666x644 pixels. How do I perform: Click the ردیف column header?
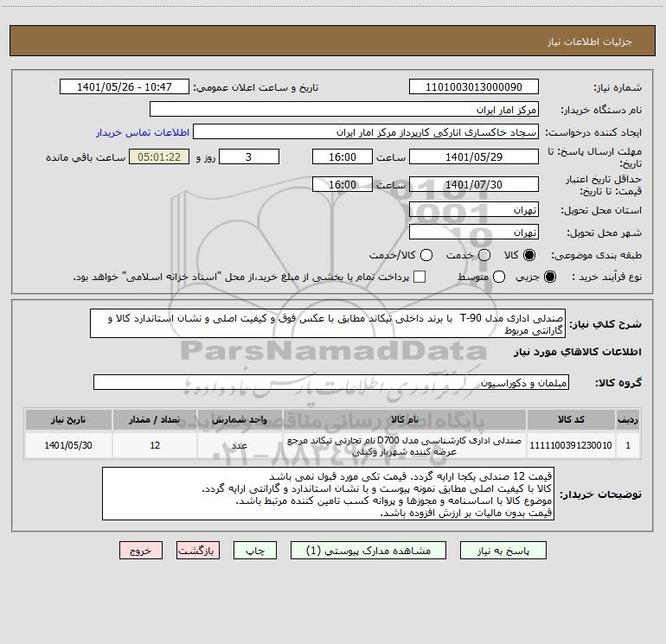(x=628, y=419)
